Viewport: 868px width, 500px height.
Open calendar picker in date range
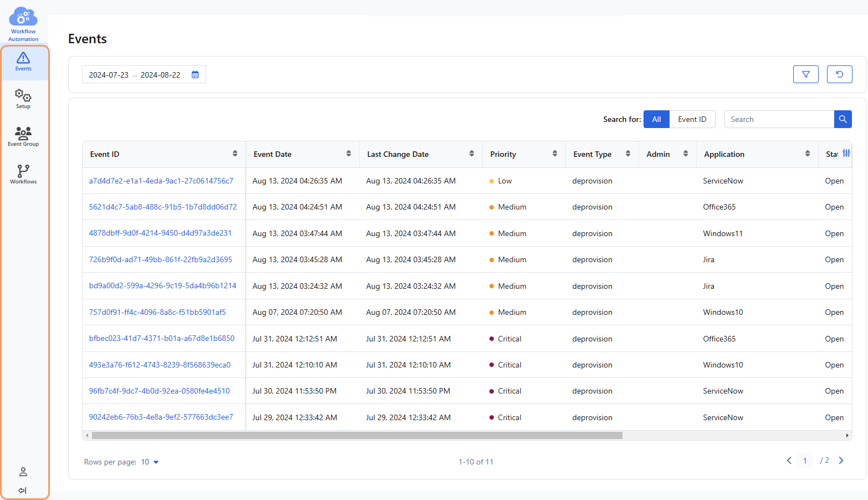click(195, 75)
